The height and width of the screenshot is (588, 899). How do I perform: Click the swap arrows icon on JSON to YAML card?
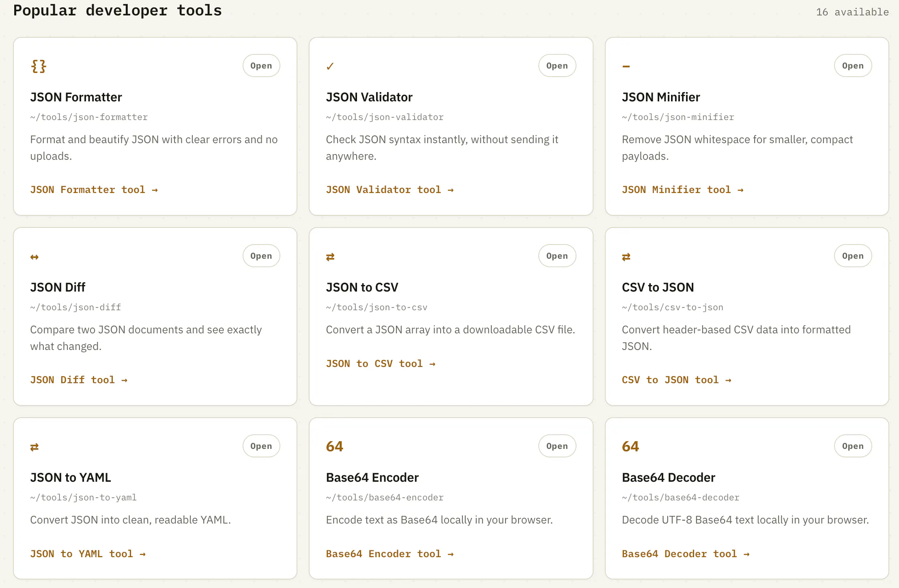point(34,447)
